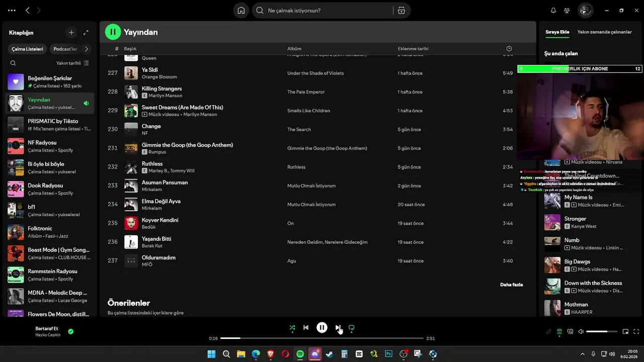644x362 pixels.
Task: Sort by the duration clock icon header
Action: (509, 49)
